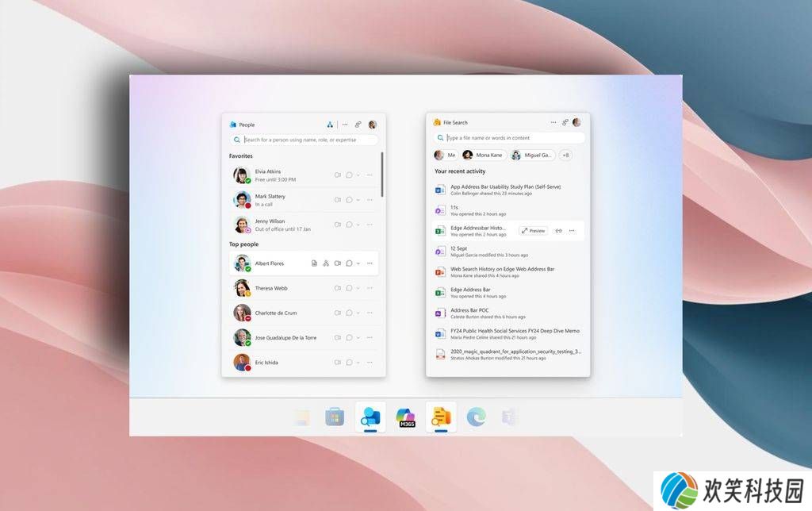
Task: Open more options for Edge Addressbar Histo... file
Action: [x=572, y=231]
